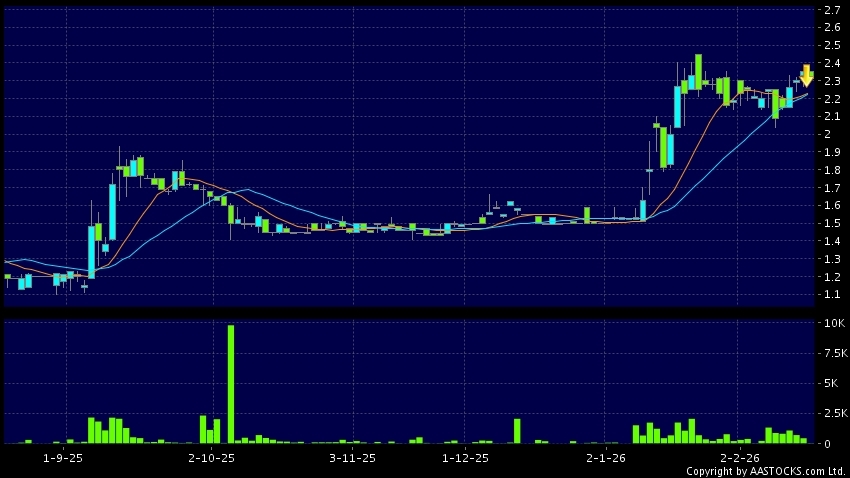Viewport: 850px width, 478px height.
Task: Select the 2-2-26 date label
Action: click(x=738, y=458)
